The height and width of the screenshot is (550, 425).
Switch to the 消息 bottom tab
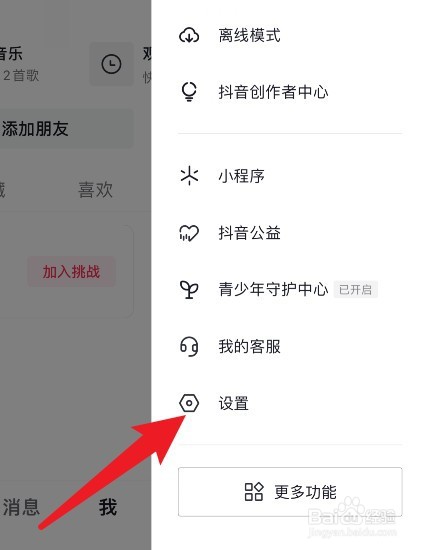tap(21, 507)
